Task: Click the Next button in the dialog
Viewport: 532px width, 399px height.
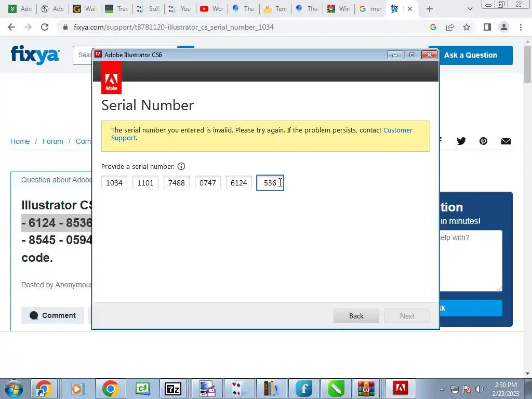Action: 407,316
